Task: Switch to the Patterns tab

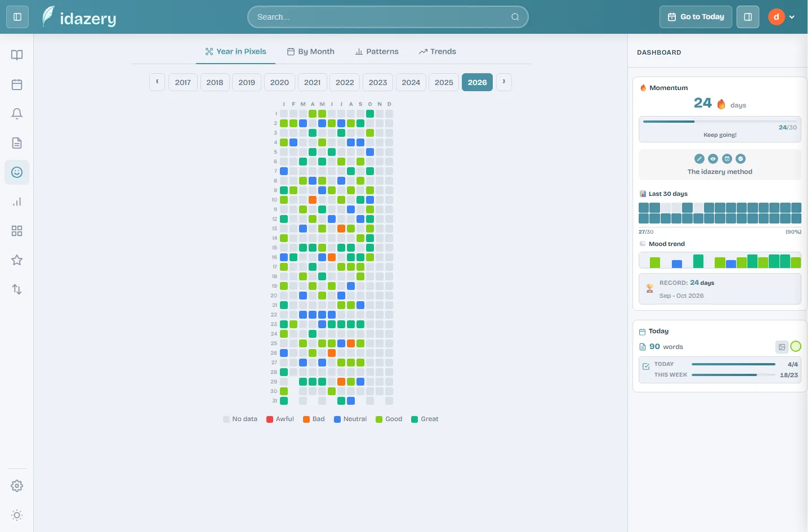Action: click(377, 51)
